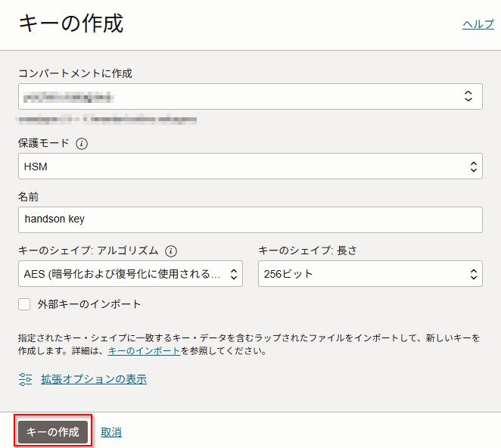This screenshot has height=448, width=501.
Task: Enable the 外部キーのインポート checkbox
Action: pyautogui.click(x=24, y=304)
